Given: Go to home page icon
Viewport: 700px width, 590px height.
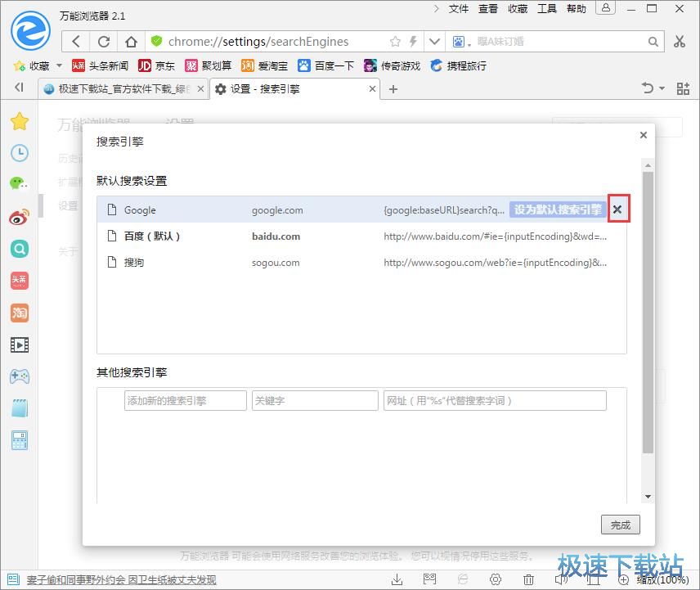Looking at the screenshot, I should coord(131,42).
